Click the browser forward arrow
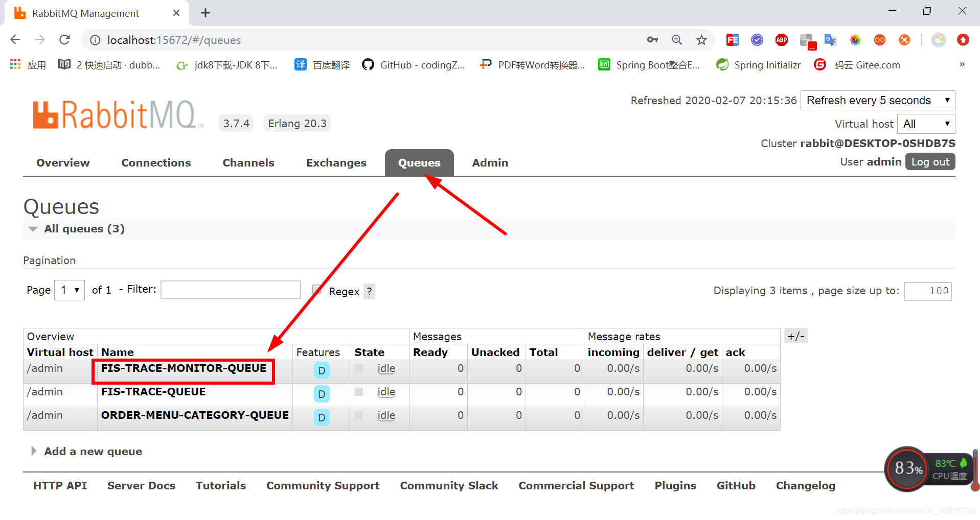The width and height of the screenshot is (980, 520). point(40,40)
